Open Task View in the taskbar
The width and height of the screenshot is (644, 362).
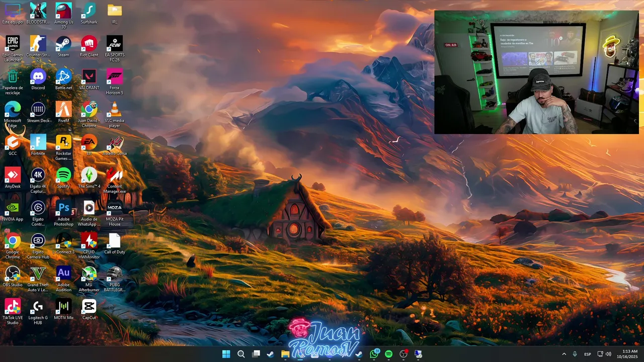pos(256,354)
